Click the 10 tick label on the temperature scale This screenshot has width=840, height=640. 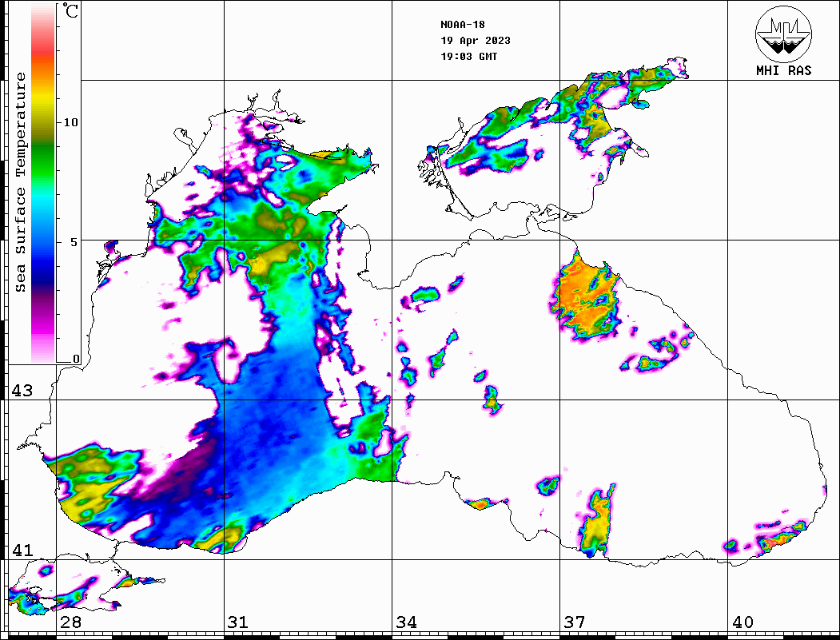click(72, 122)
